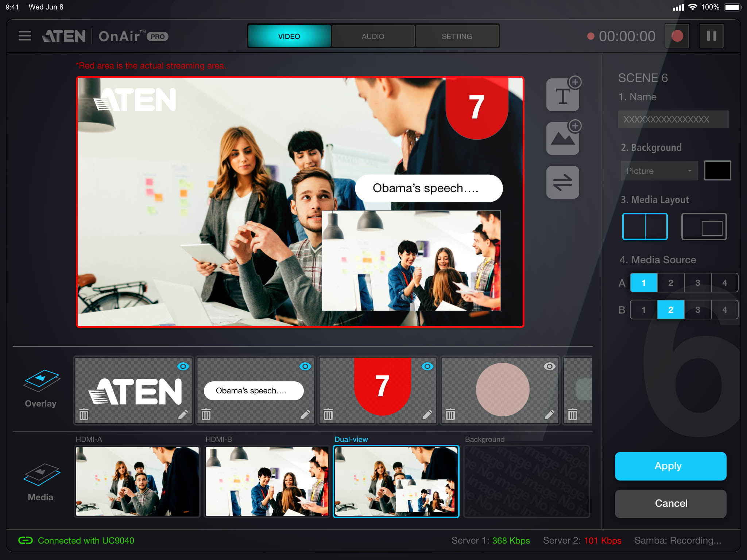This screenshot has width=747, height=560.
Task: Select the HDMI-B media thumbnail
Action: tap(267, 481)
